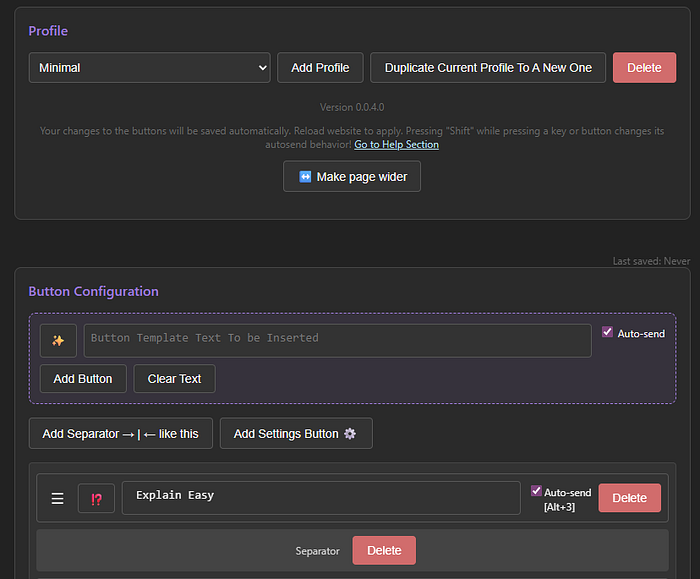Open the Go to Help Section link

pos(396,145)
